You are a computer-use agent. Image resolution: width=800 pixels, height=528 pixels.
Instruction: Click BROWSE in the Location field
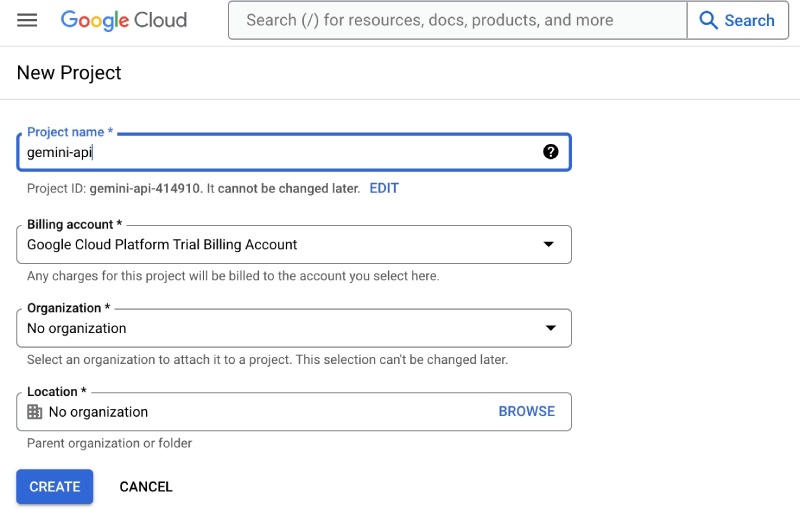527,411
